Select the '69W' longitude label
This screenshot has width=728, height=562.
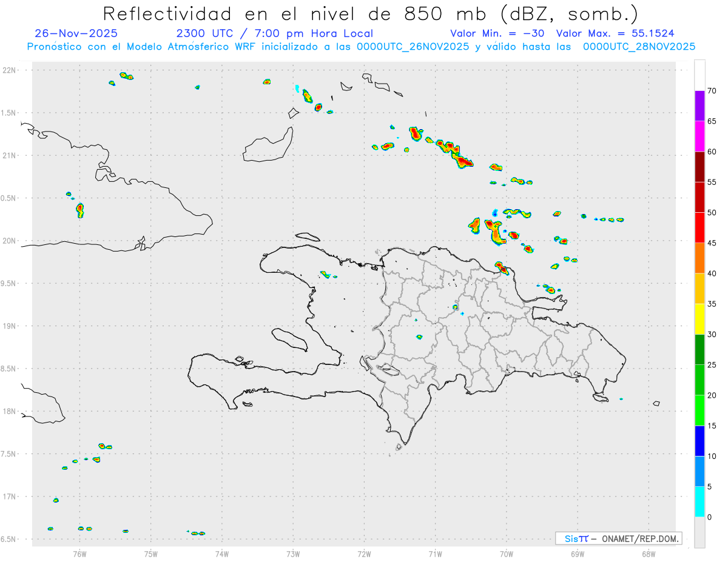578,554
